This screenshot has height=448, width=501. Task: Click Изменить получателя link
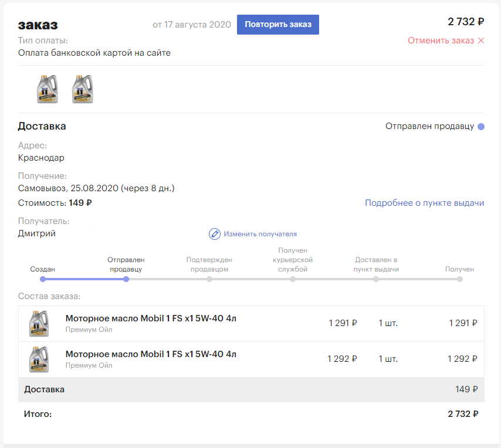tap(260, 234)
